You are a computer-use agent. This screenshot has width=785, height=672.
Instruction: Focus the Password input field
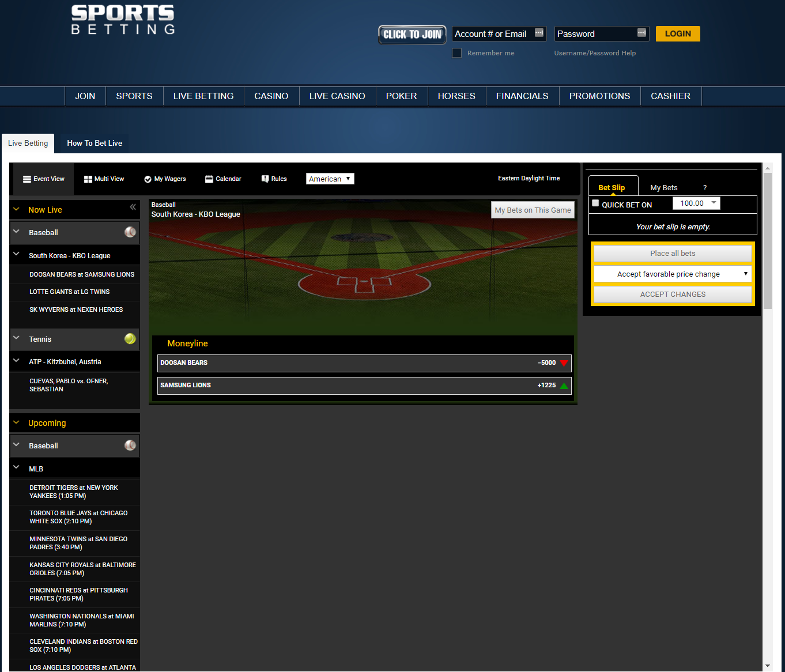[x=602, y=34]
